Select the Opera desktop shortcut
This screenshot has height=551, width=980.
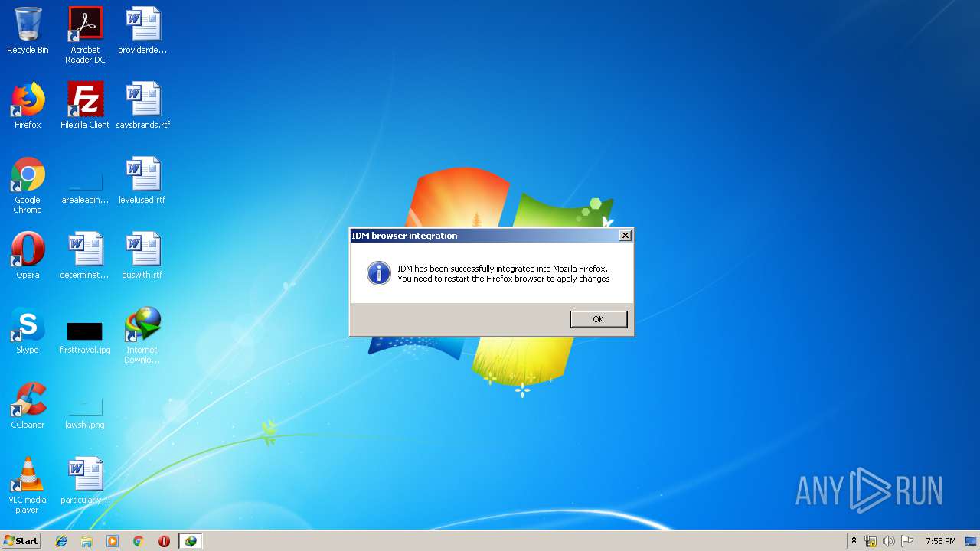(x=28, y=256)
